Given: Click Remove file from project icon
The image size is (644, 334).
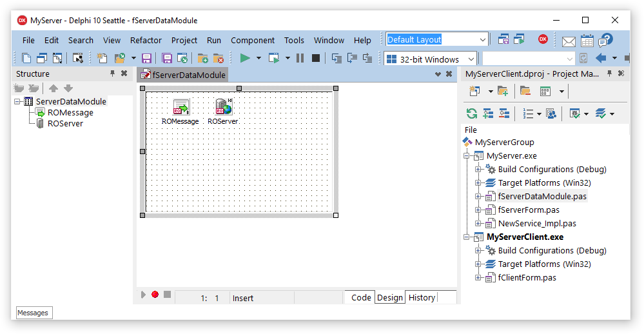Looking at the screenshot, I should (219, 58).
